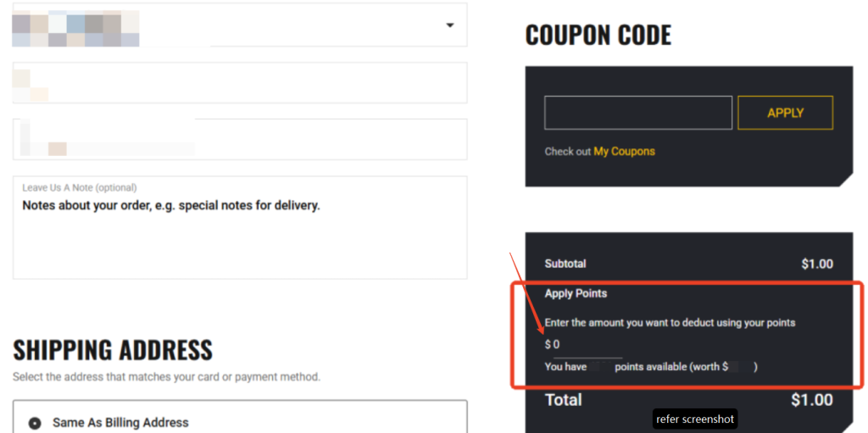The image size is (868, 433).
Task: Click the second blurred input field
Action: [x=239, y=82]
